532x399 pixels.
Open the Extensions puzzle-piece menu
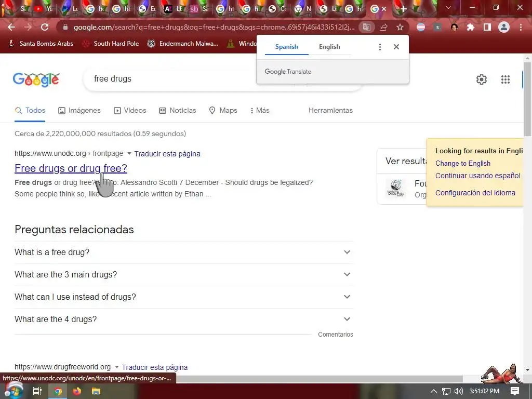(471, 27)
